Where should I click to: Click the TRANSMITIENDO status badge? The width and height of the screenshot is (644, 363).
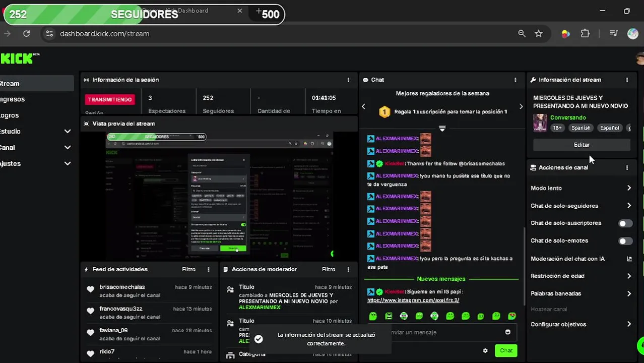110,99
